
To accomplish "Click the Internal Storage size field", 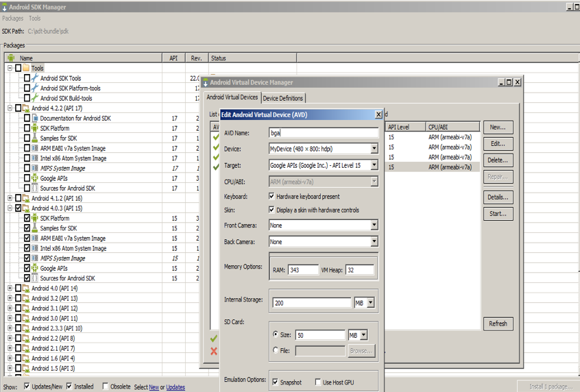I will [311, 303].
